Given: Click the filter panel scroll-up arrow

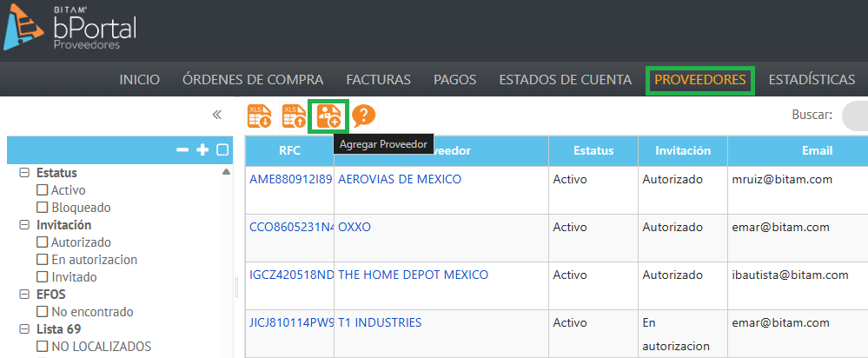Looking at the screenshot, I should pyautogui.click(x=226, y=172).
